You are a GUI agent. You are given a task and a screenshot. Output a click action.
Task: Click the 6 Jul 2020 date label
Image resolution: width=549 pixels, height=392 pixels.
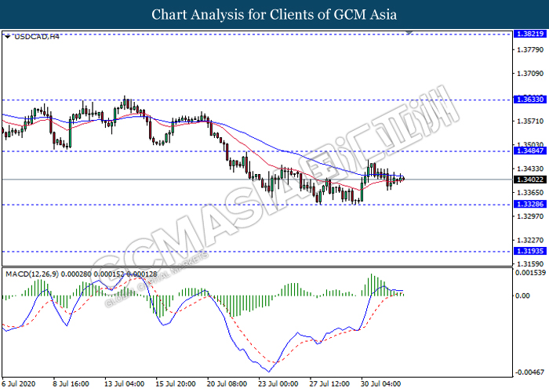pyautogui.click(x=19, y=384)
